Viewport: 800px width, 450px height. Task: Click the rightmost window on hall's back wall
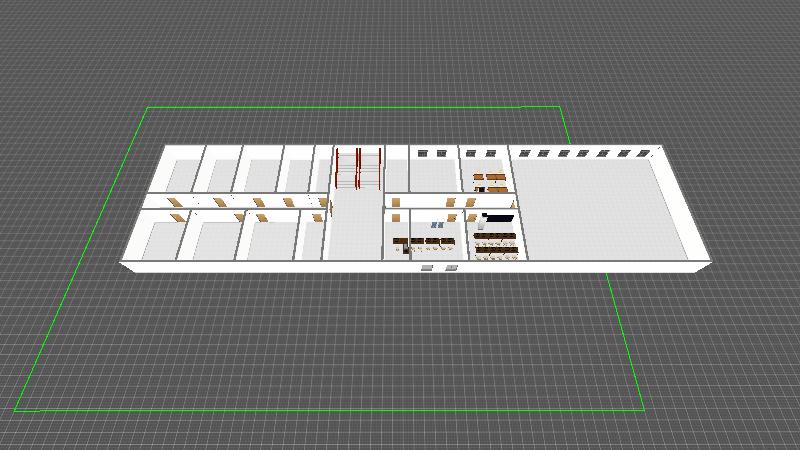click(644, 153)
